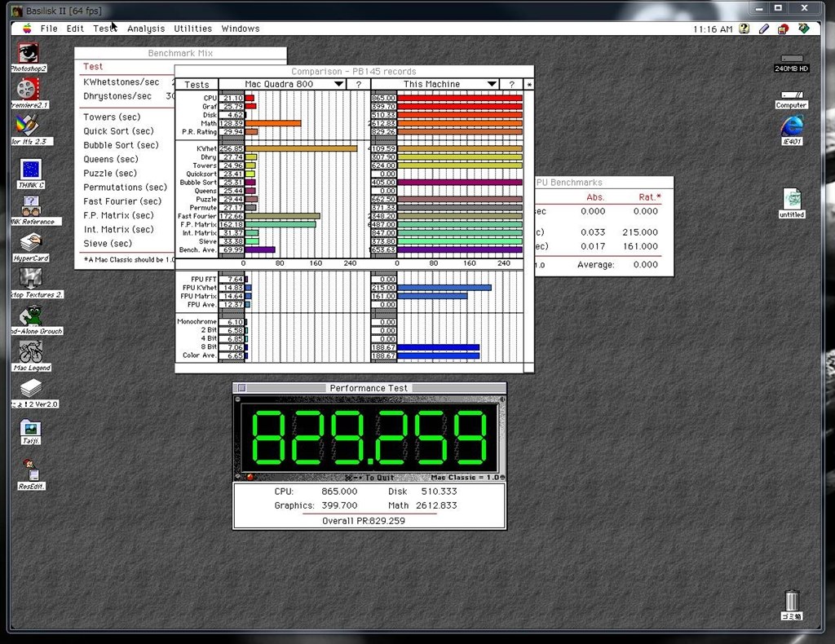This screenshot has height=644, width=835.
Task: Click the Abs. column header in FPU Benchmarks
Action: click(595, 197)
